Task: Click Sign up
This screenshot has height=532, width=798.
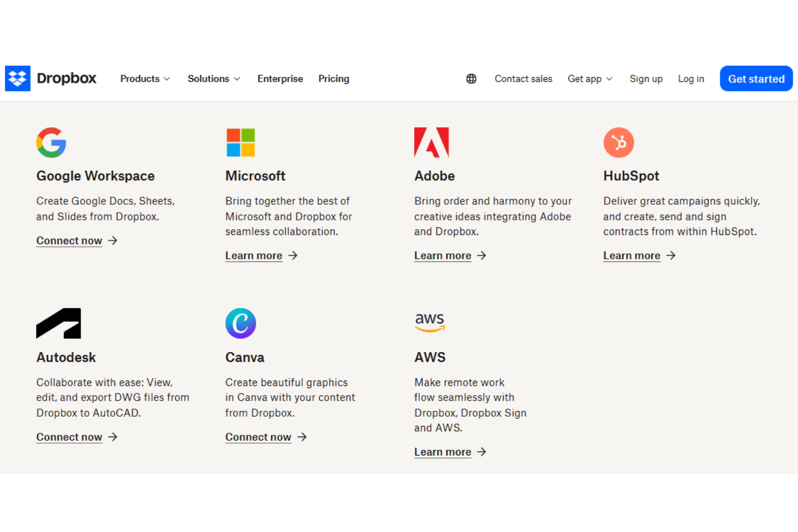Action: tap(646, 79)
